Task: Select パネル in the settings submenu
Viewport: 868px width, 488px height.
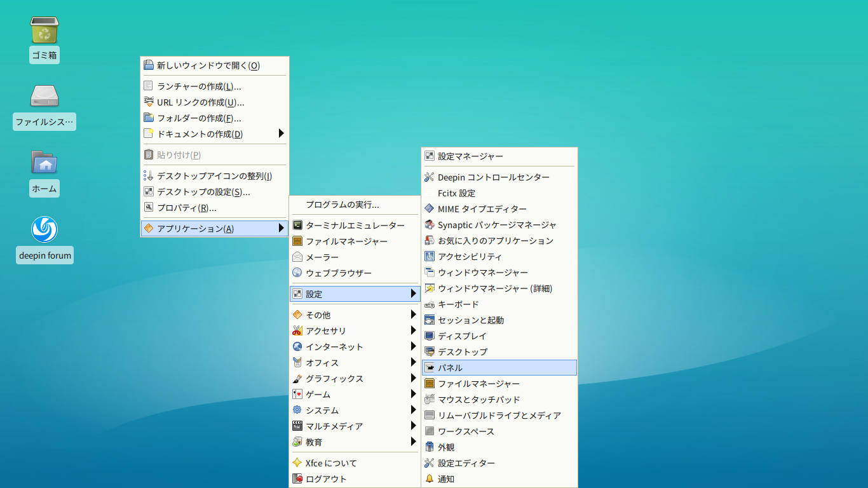Action: coord(499,368)
